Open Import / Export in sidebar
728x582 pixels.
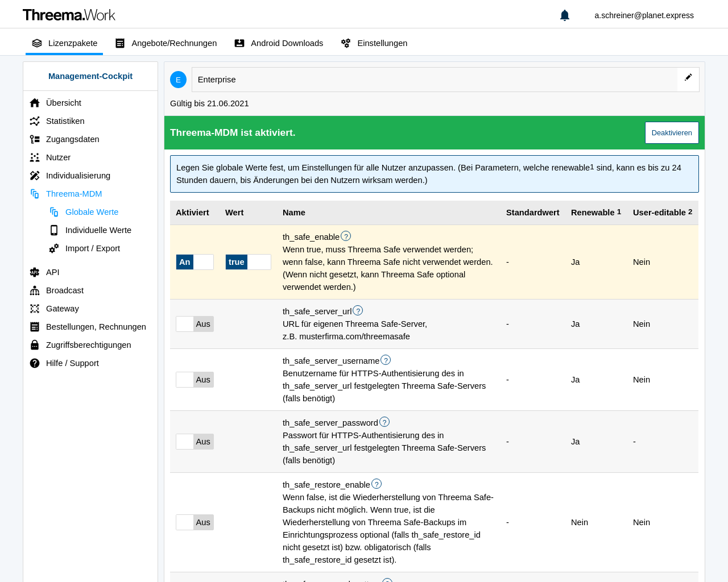(93, 248)
